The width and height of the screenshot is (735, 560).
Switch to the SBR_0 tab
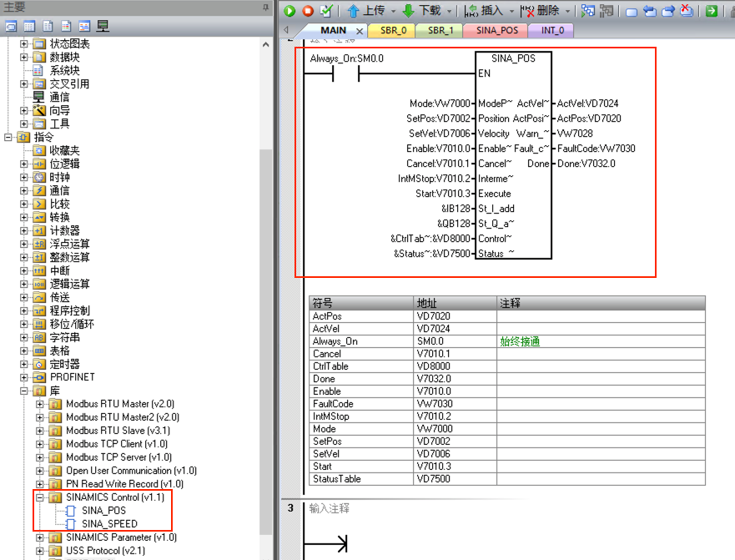[x=392, y=30]
